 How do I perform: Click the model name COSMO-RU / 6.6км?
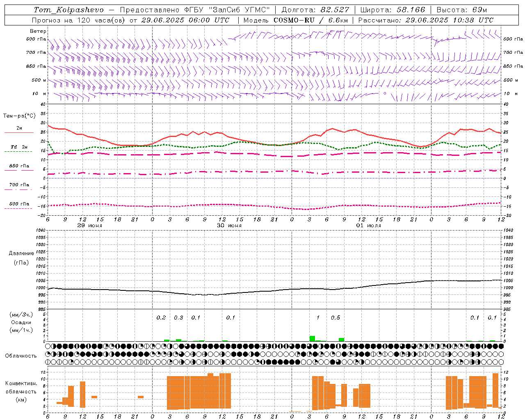(x=311, y=20)
